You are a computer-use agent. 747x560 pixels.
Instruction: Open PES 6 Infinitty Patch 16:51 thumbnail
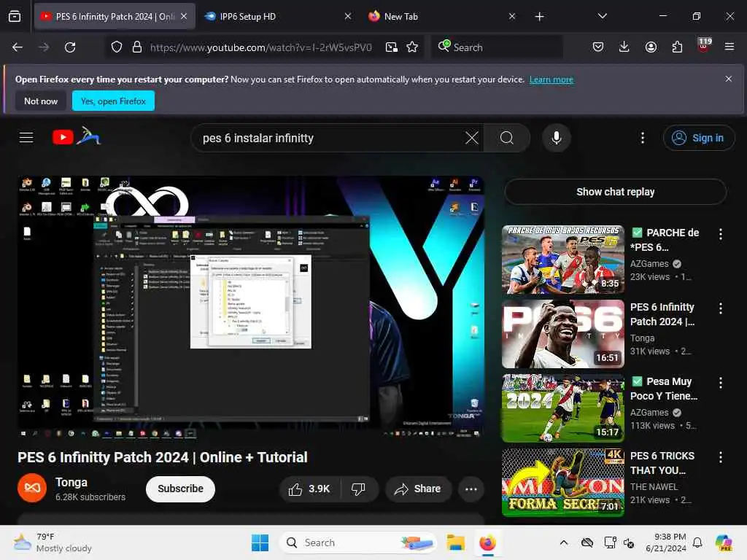pos(562,334)
